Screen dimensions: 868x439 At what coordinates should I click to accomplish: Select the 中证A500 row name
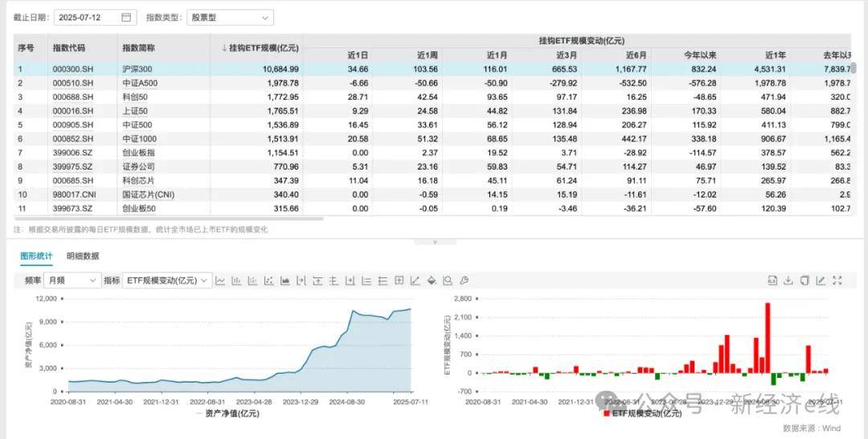coord(141,83)
